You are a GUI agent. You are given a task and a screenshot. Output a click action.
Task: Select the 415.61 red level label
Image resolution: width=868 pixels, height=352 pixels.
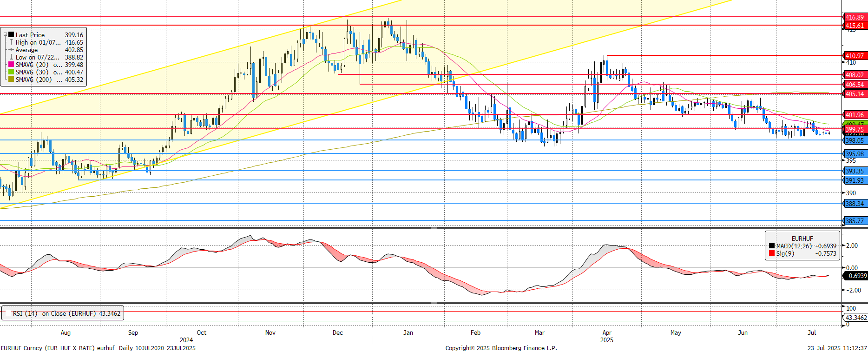click(x=855, y=26)
